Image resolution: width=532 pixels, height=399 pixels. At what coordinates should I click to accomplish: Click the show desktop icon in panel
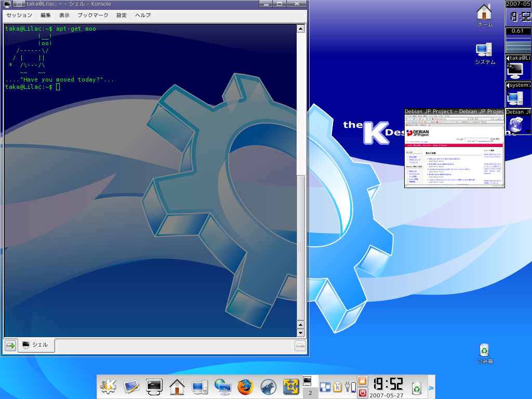[325, 387]
